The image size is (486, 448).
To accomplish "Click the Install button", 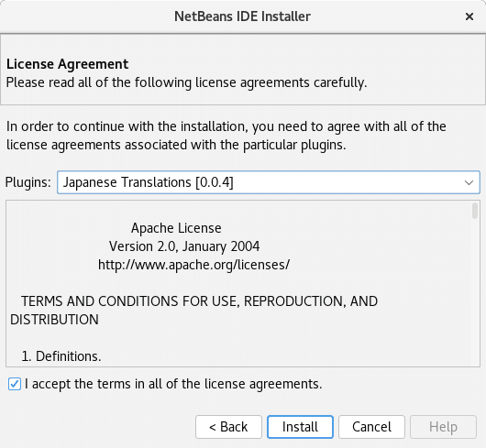I will pyautogui.click(x=300, y=427).
